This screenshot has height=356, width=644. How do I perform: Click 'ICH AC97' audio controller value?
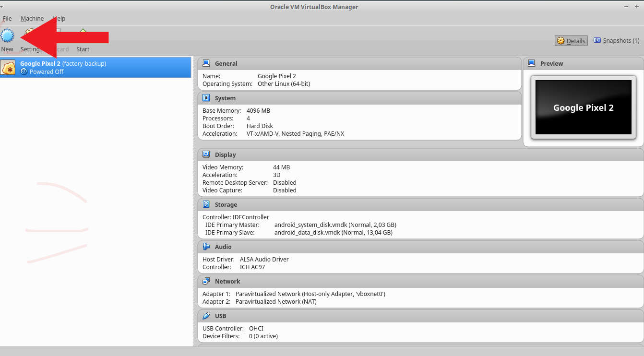252,267
